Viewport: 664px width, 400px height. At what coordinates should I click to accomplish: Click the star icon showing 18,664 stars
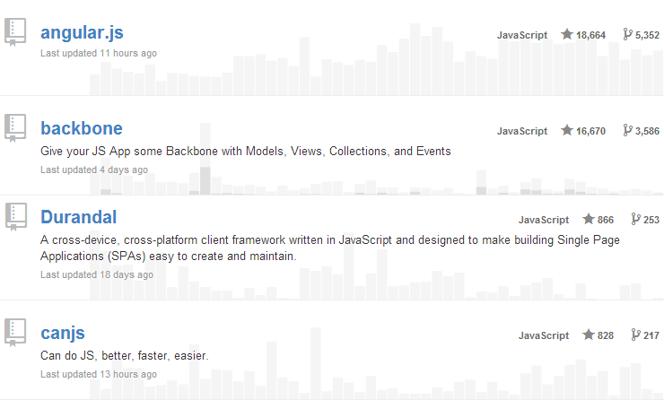coord(567,34)
